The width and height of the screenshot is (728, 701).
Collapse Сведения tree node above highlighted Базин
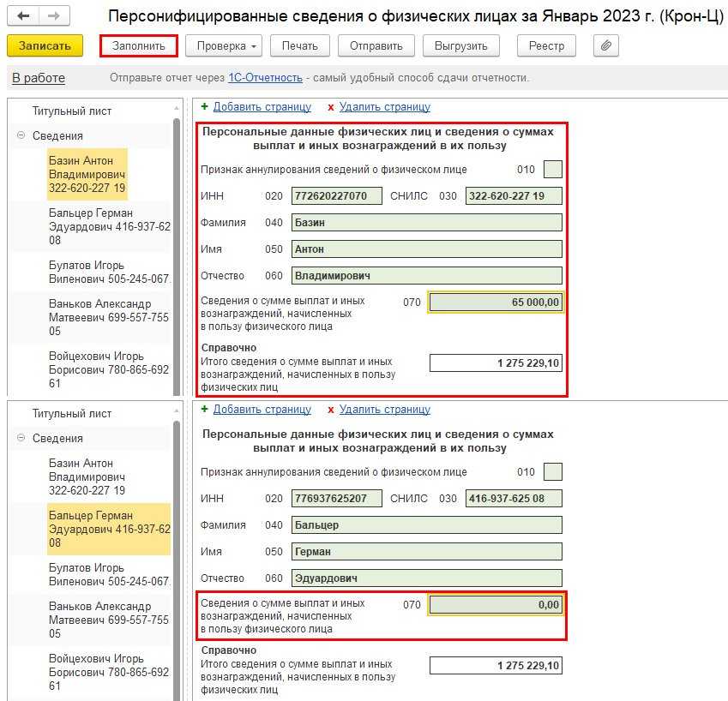pyautogui.click(x=21, y=135)
